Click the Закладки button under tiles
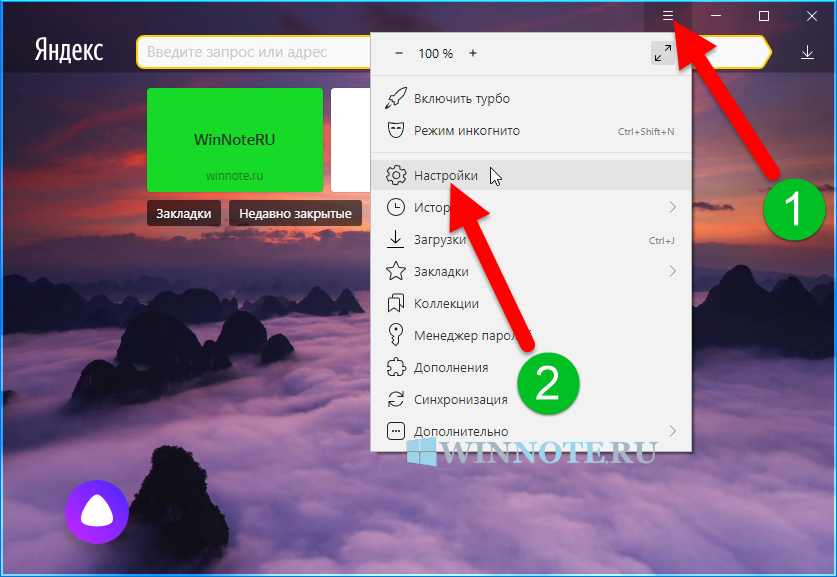This screenshot has width=837, height=577. pyautogui.click(x=184, y=214)
